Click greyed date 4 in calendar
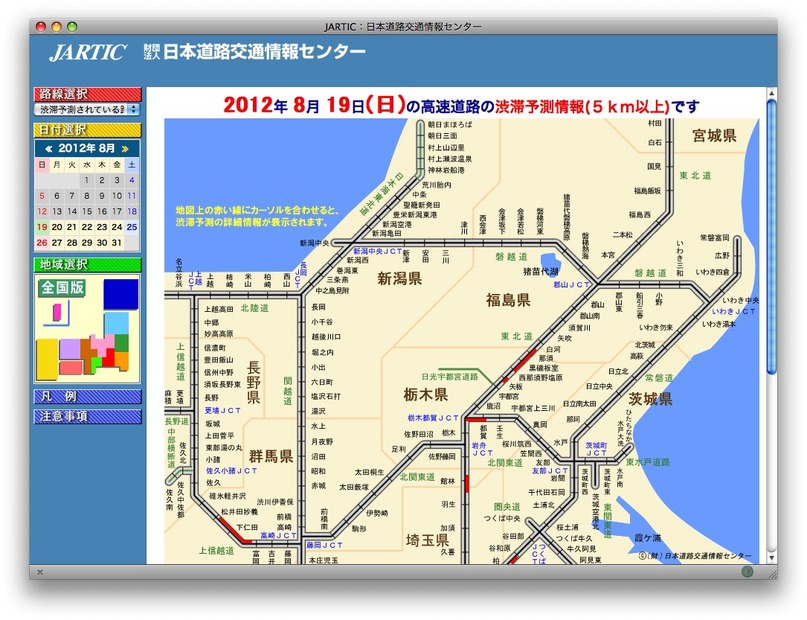 click(132, 180)
